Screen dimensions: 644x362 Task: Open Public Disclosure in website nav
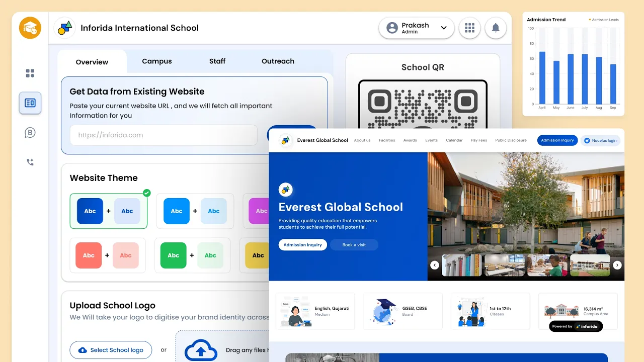coord(511,140)
